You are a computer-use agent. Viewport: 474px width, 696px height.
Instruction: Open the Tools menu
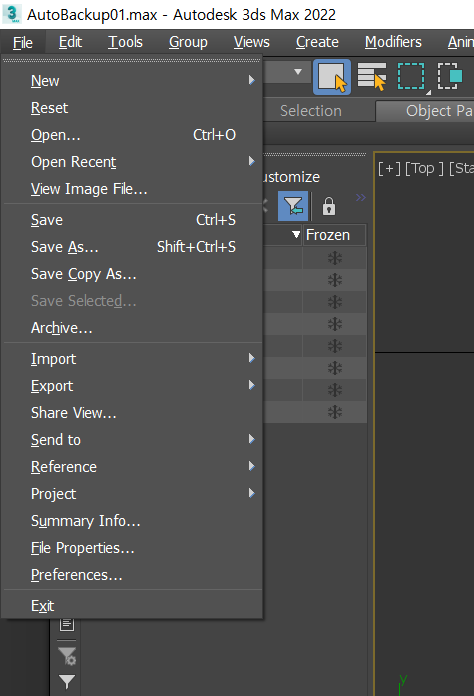pyautogui.click(x=125, y=42)
